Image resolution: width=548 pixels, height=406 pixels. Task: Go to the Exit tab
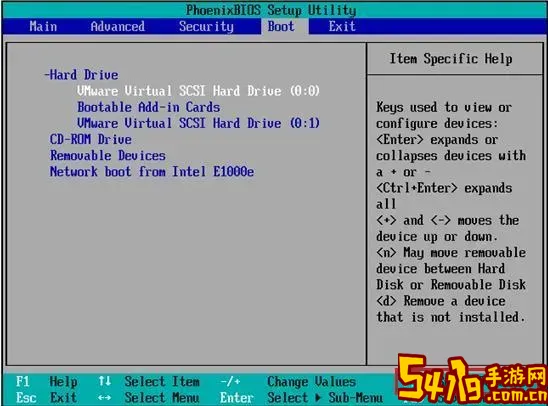tap(342, 27)
